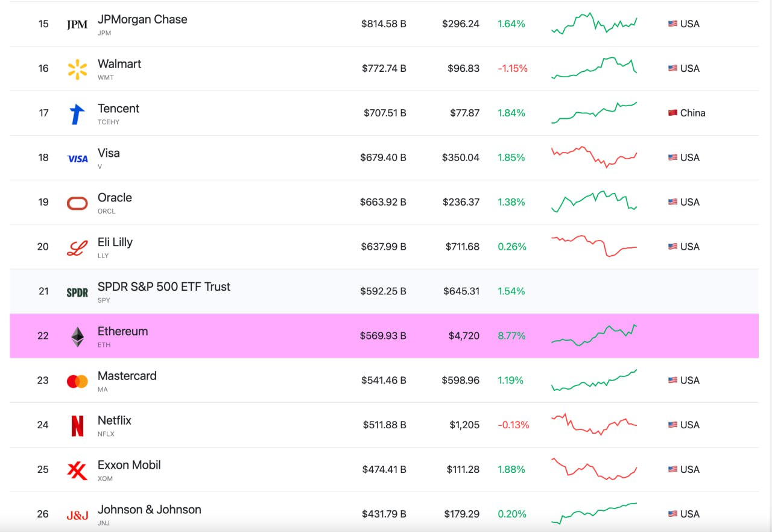Click the Walmart yellow spark logo
The width and height of the screenshot is (772, 532).
click(x=77, y=69)
